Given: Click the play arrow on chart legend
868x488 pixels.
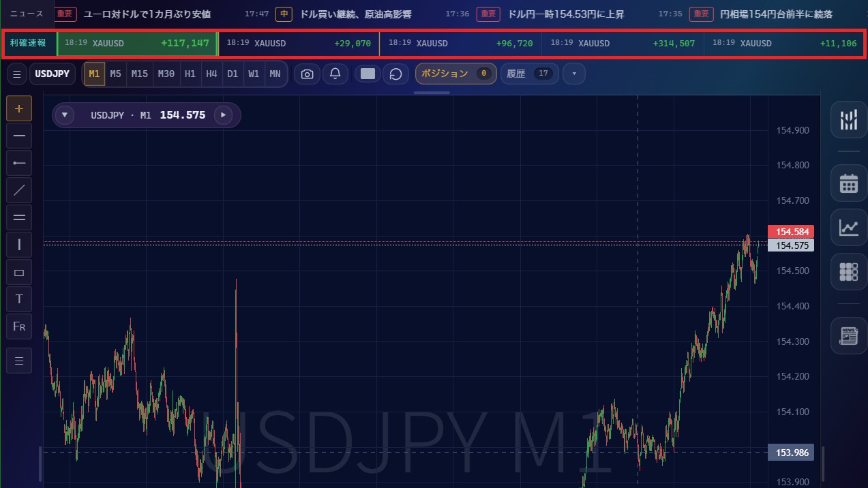Looking at the screenshot, I should click(223, 115).
